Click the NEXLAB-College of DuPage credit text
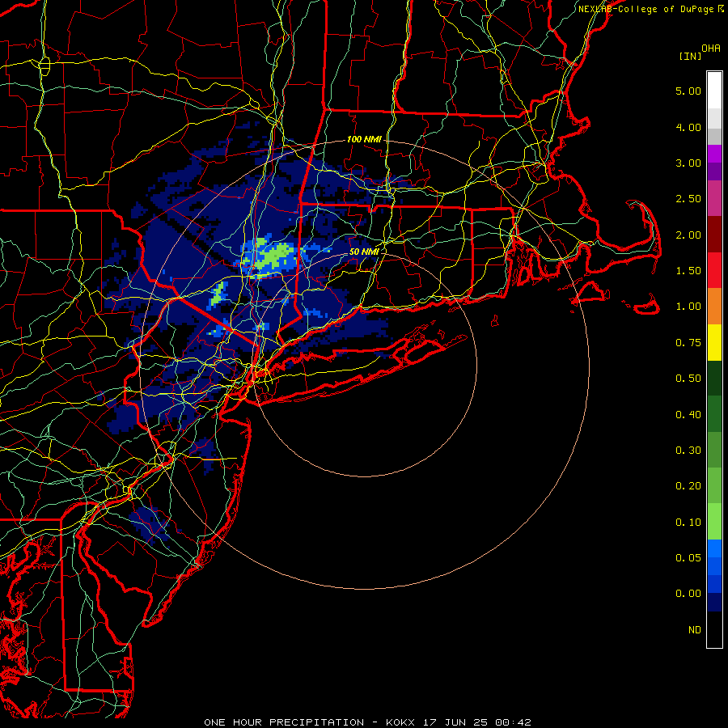The height and width of the screenshot is (728, 728). coord(650,9)
